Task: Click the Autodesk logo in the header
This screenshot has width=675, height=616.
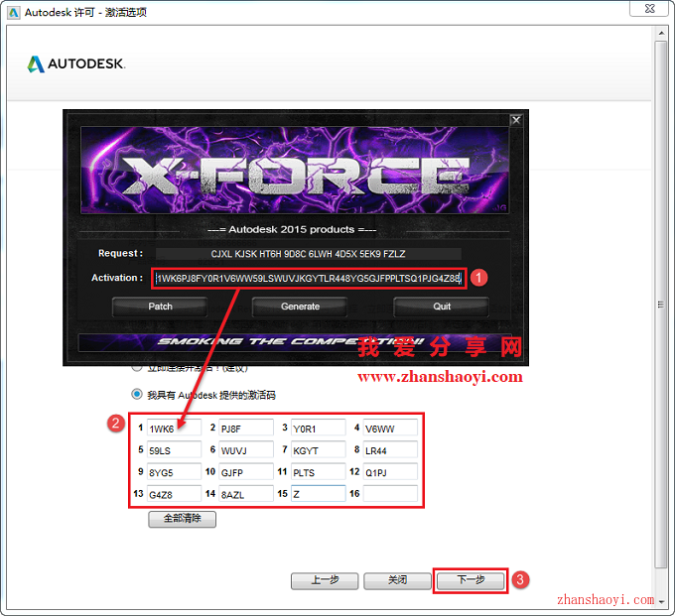Action: (x=76, y=63)
